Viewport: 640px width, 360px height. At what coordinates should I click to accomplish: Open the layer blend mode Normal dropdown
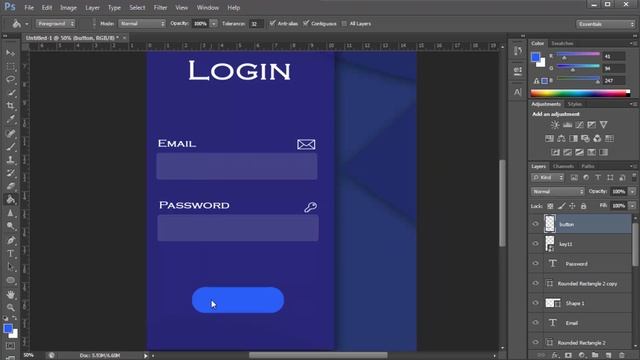click(x=558, y=191)
